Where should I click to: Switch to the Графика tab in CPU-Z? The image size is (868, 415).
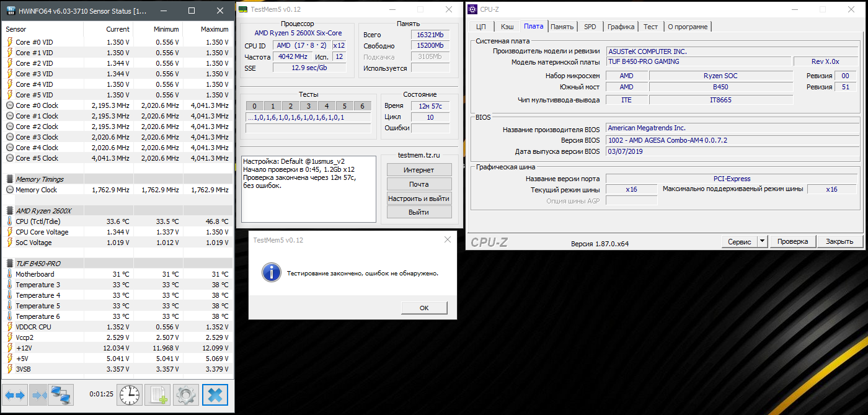(x=621, y=27)
